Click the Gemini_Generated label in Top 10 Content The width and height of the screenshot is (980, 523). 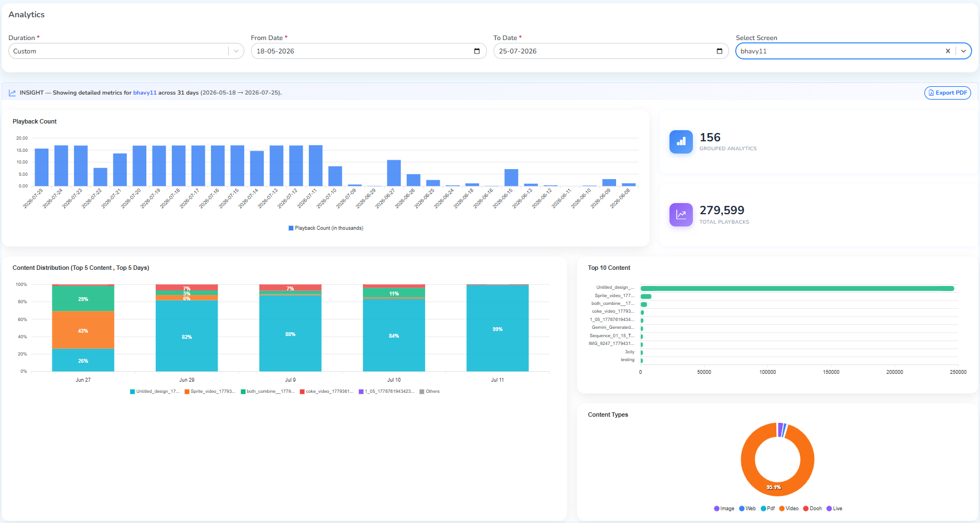coord(613,328)
